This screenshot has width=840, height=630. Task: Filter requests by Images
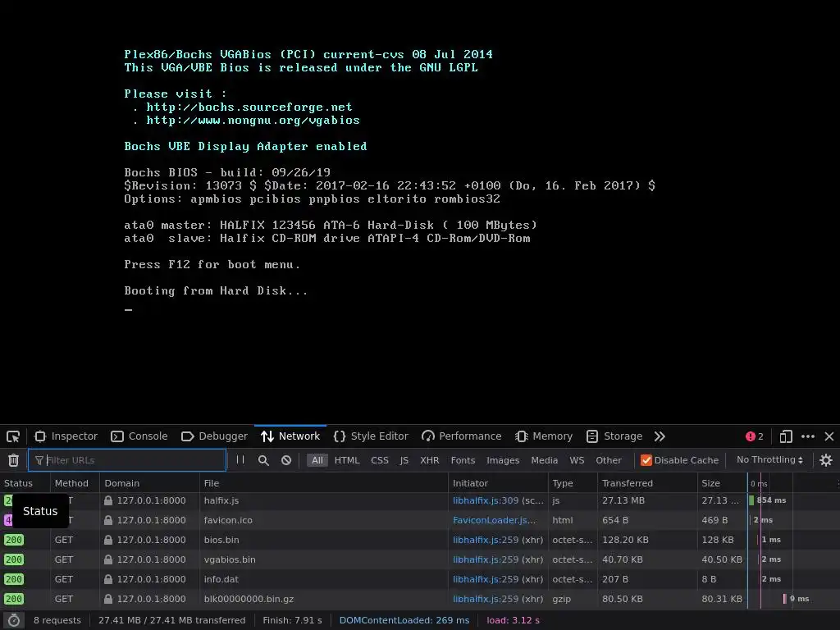503,460
